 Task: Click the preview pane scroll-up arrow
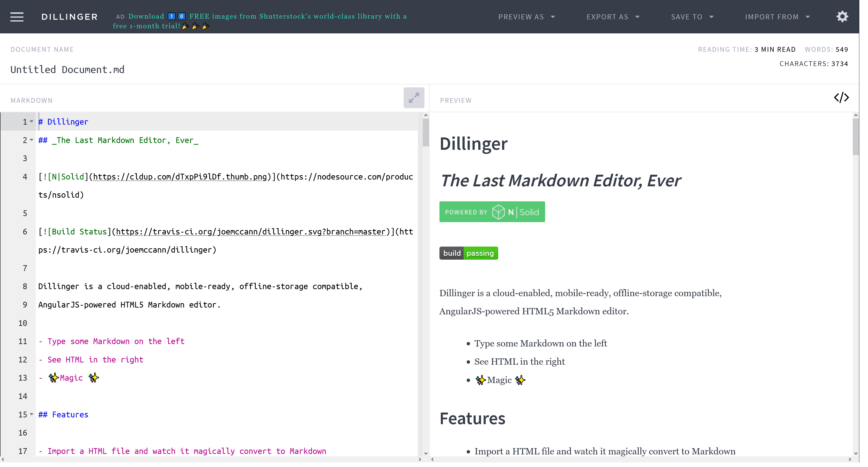(x=855, y=115)
